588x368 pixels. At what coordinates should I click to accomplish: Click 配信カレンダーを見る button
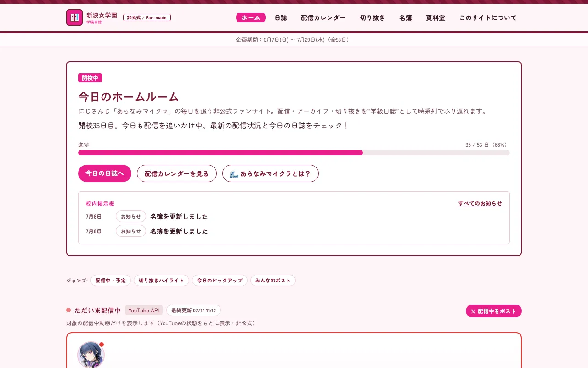pos(177,173)
